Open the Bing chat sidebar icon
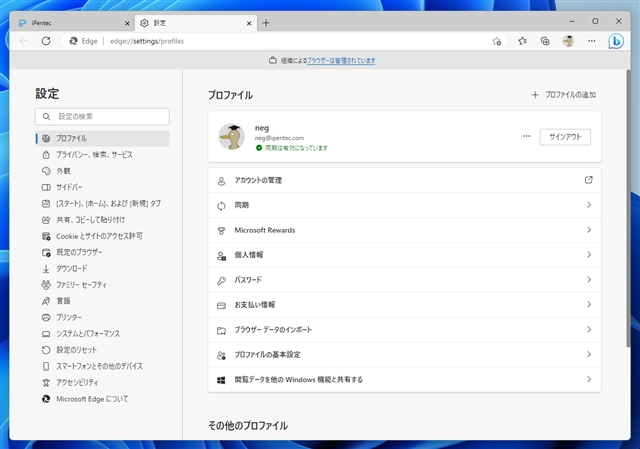Screen dimensions: 640x449 pos(616,41)
